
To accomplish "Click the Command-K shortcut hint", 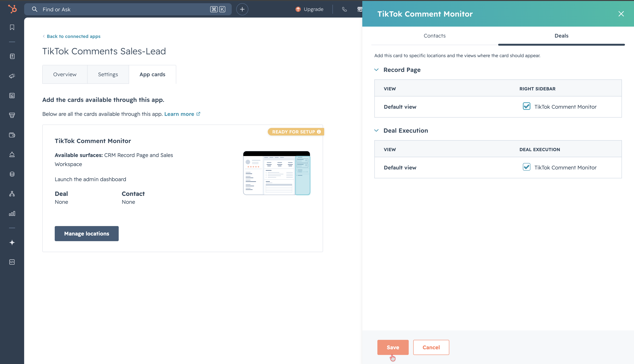I will click(218, 9).
